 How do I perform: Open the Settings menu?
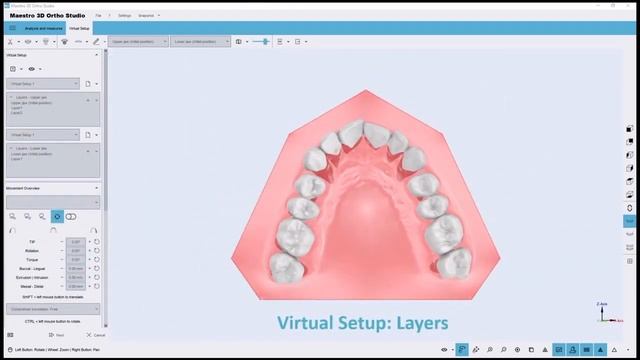[124, 16]
